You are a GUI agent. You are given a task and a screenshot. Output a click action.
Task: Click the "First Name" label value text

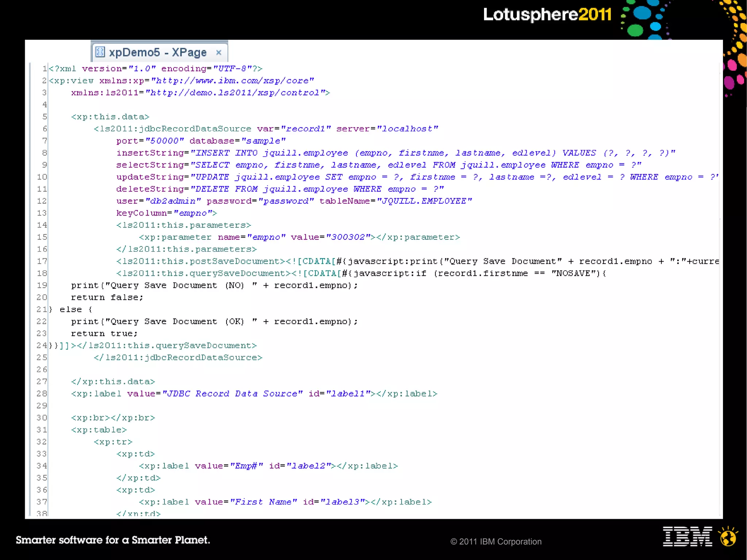263,502
